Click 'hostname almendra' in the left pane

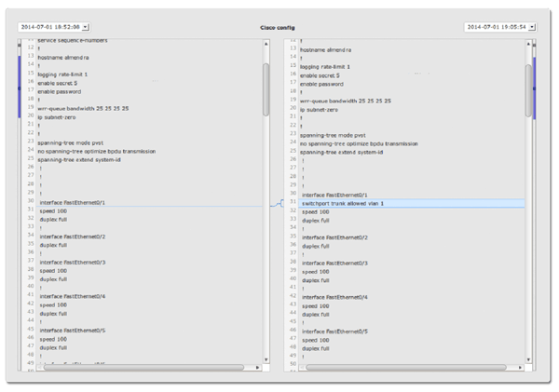(x=63, y=58)
